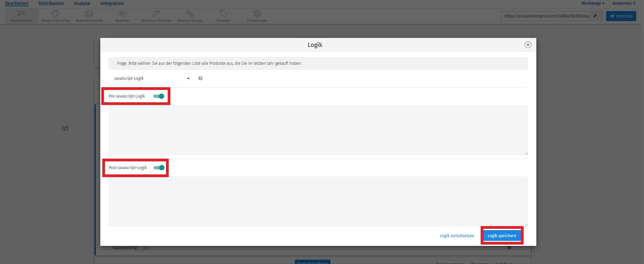Switch to the Bearbeiten tab
The image size is (644, 264).
(17, 3)
